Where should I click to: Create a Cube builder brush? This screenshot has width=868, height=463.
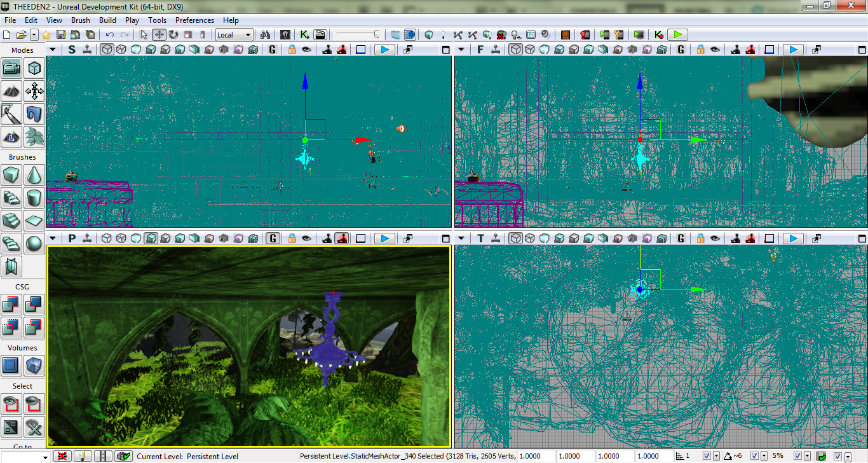click(12, 174)
